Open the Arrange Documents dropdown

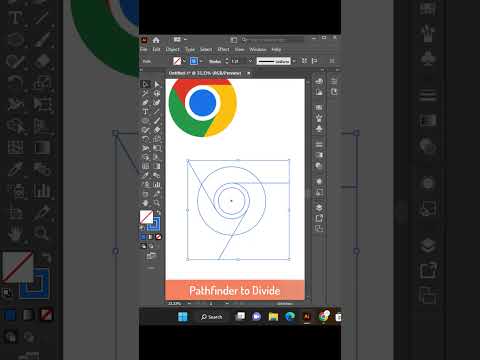180,40
